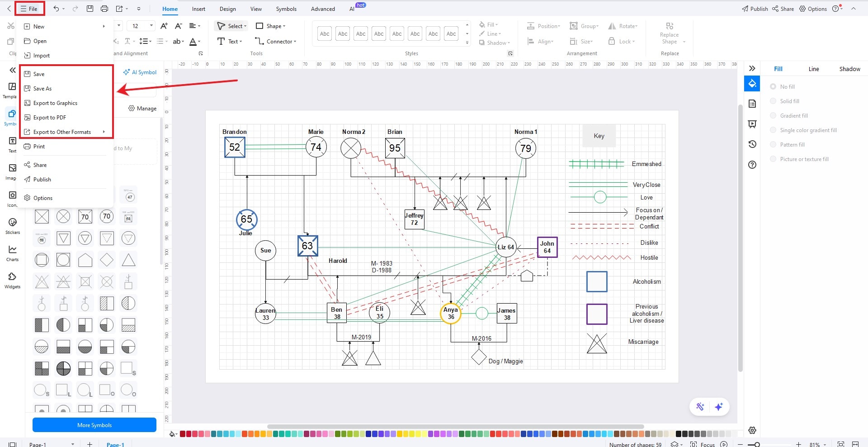Image resolution: width=868 pixels, height=447 pixels.
Task: Click the fit page icon in status bar
Action: (840, 444)
